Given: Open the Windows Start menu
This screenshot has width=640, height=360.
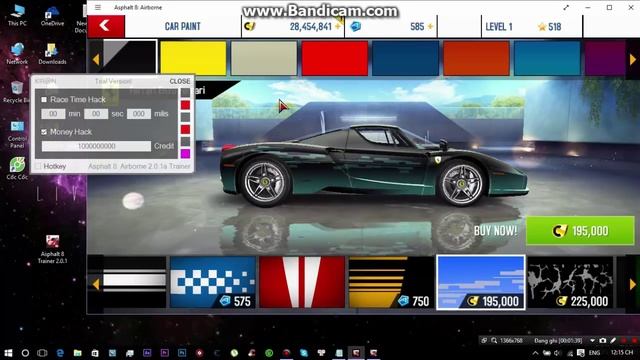Looking at the screenshot, I should (x=8, y=353).
